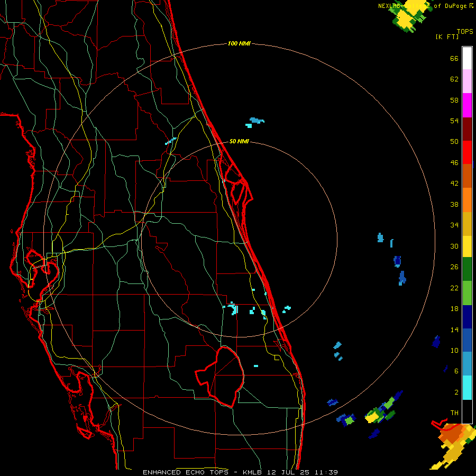Click the '30' legend value
This screenshot has height=476, width=476.
(x=454, y=246)
